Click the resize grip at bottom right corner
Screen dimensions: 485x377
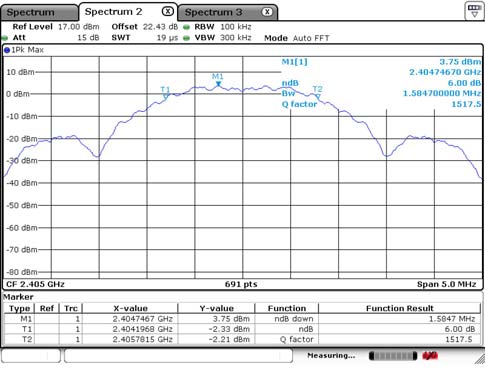coord(480,359)
